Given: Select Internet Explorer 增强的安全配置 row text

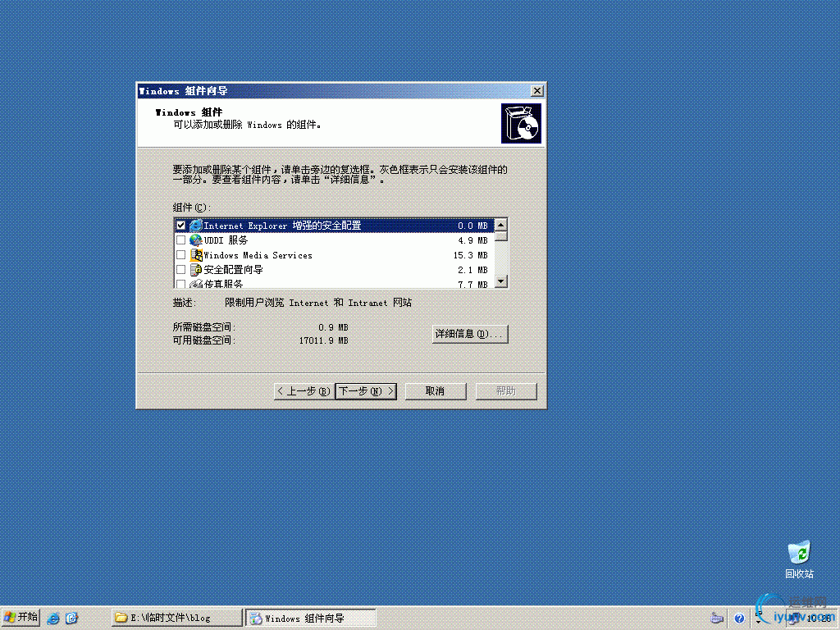Looking at the screenshot, I should click(x=282, y=226).
